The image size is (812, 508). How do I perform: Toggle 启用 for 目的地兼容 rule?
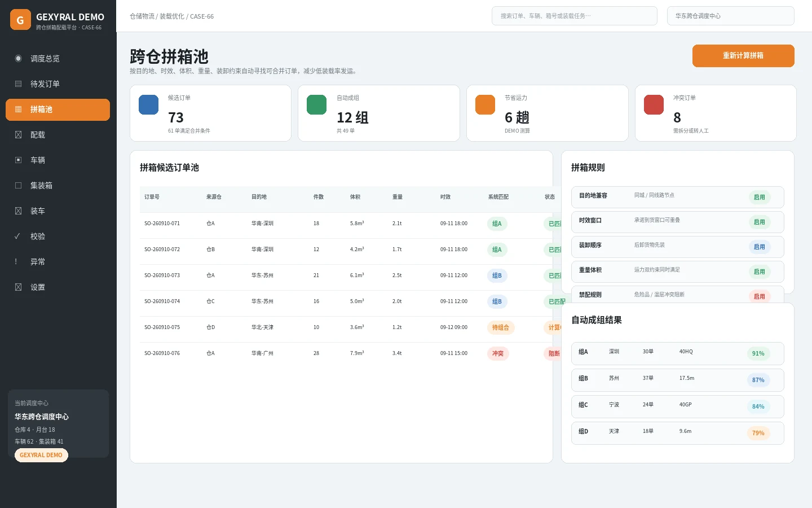coord(760,198)
